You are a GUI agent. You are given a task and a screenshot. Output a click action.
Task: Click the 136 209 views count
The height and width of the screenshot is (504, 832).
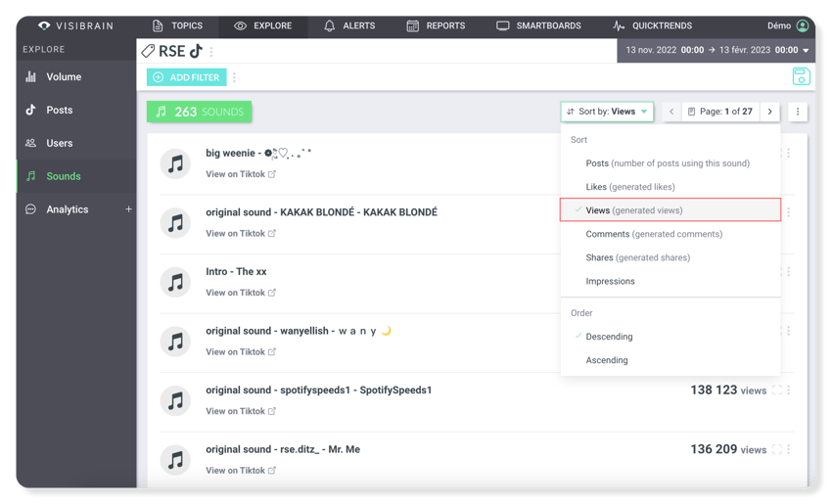(x=728, y=449)
